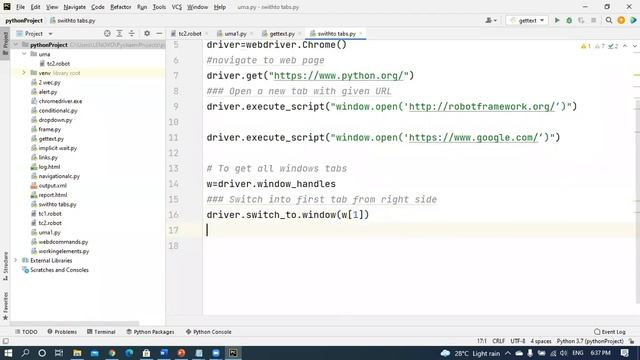The height and width of the screenshot is (360, 640).
Task: Start debugging with the bug icon
Action: tap(569, 20)
